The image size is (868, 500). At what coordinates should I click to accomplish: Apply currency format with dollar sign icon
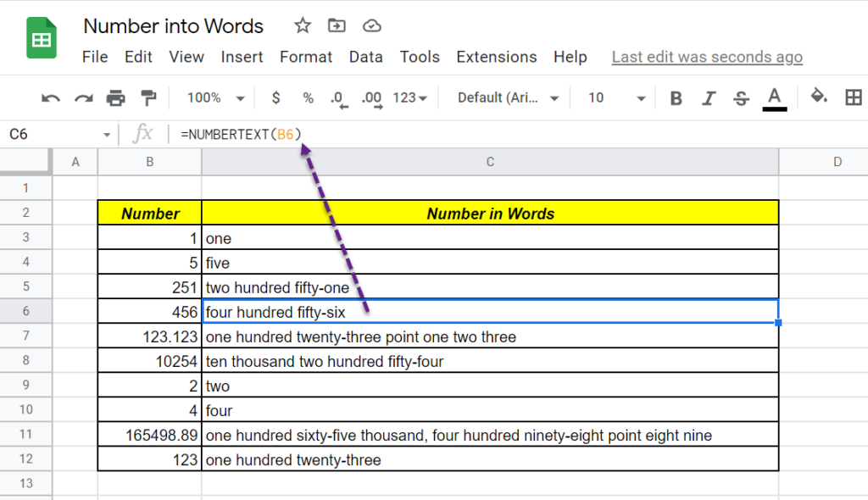click(x=275, y=97)
